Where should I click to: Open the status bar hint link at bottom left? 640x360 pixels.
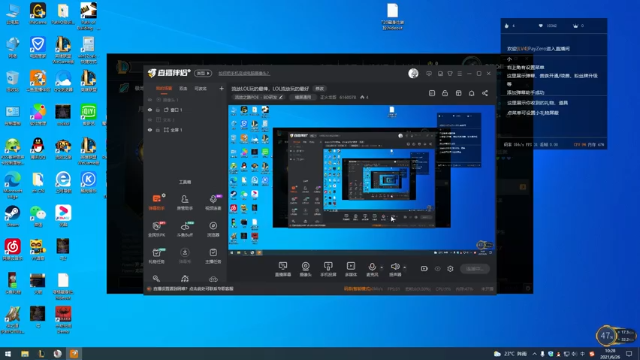coord(193,289)
